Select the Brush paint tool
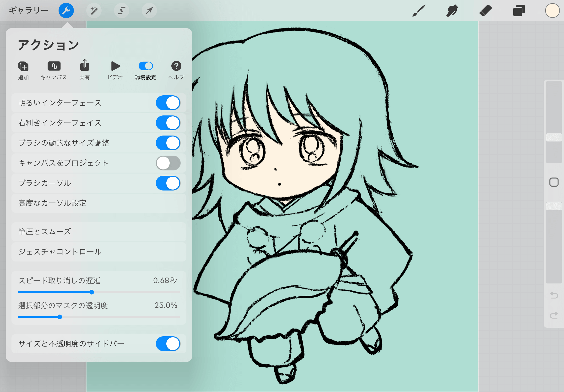 click(x=419, y=11)
